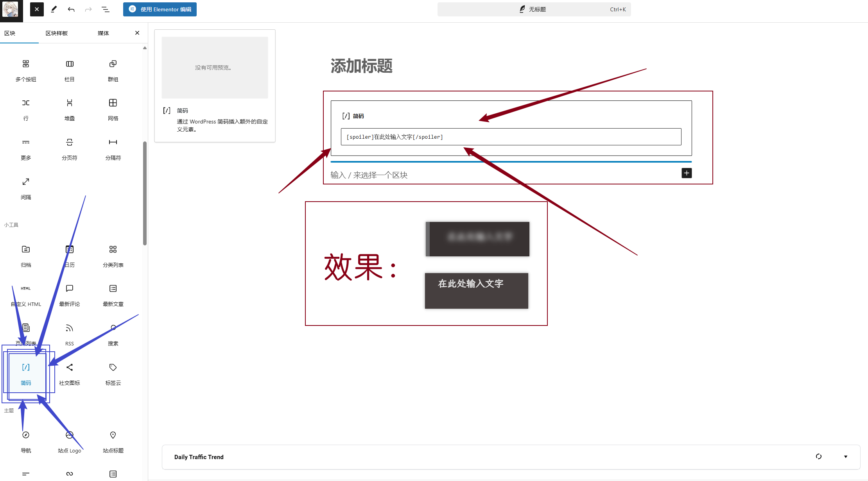868x481 pixels.
Task: Insert the 间隔 spacer block
Action: (x=26, y=189)
